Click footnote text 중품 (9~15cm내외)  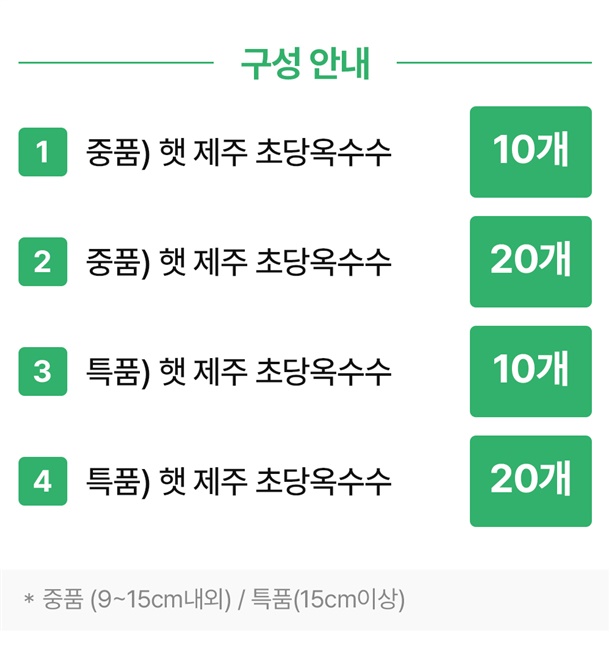tap(137, 599)
